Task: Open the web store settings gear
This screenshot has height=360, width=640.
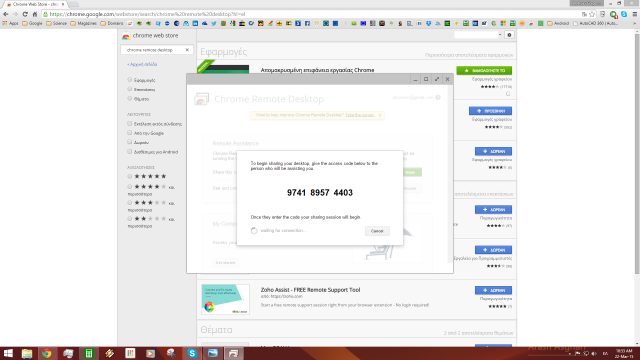Action: tap(509, 35)
